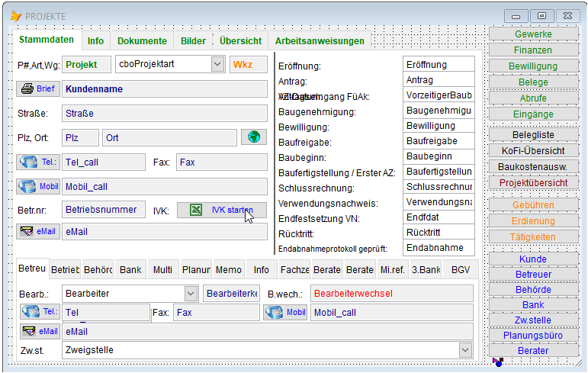Click the Belegliste button
588x373 pixels.
click(533, 135)
